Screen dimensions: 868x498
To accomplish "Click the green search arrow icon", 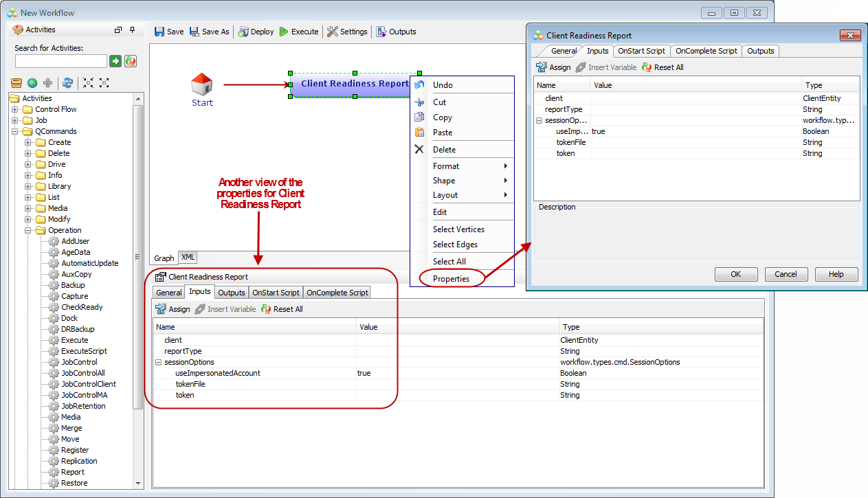I will coord(115,61).
